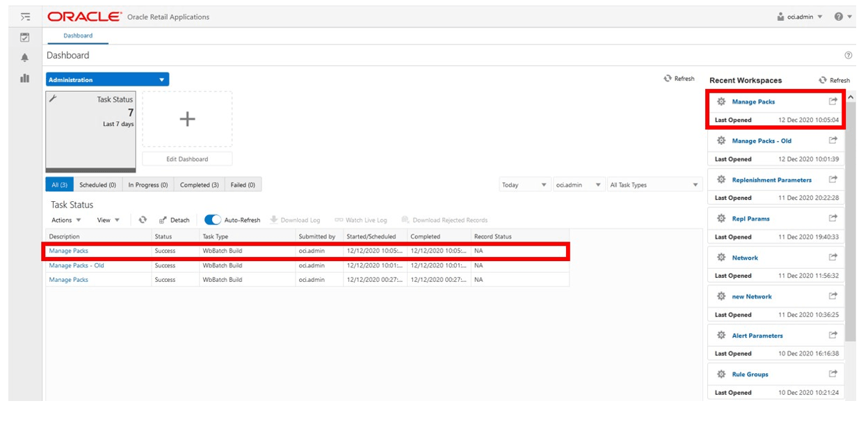
Task: Click the Recent Workspaces scrollbar
Action: (x=851, y=223)
